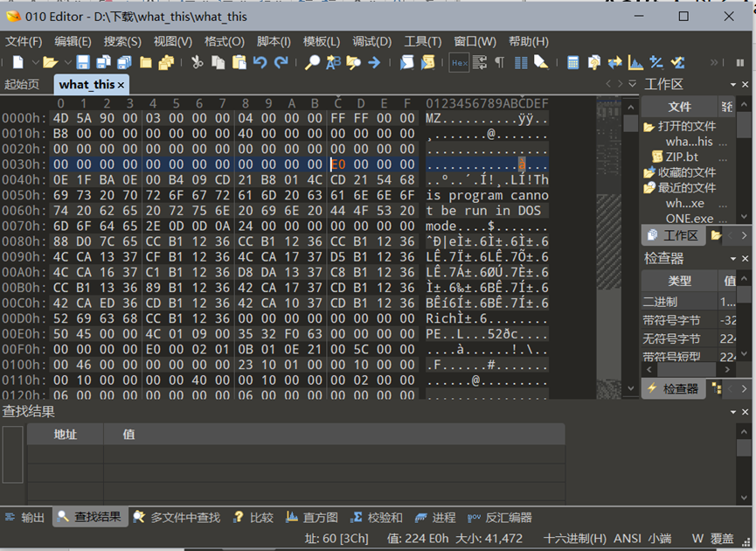The width and height of the screenshot is (756, 551).
Task: Toggle 覆盖 overwrite mode in status bar
Action: [x=721, y=539]
